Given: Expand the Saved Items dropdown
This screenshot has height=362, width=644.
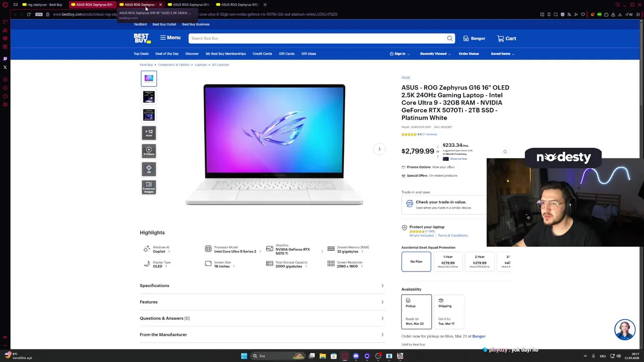Looking at the screenshot, I should pyautogui.click(x=502, y=54).
